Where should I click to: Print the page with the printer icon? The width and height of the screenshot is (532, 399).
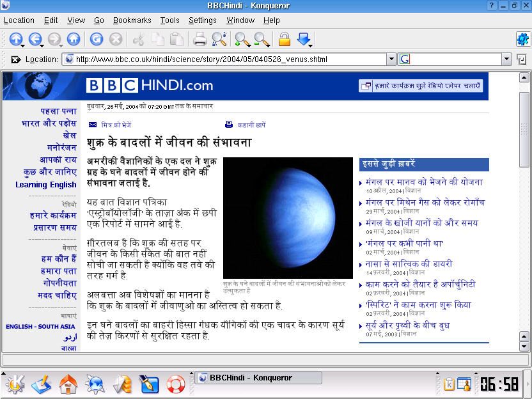(x=200, y=39)
